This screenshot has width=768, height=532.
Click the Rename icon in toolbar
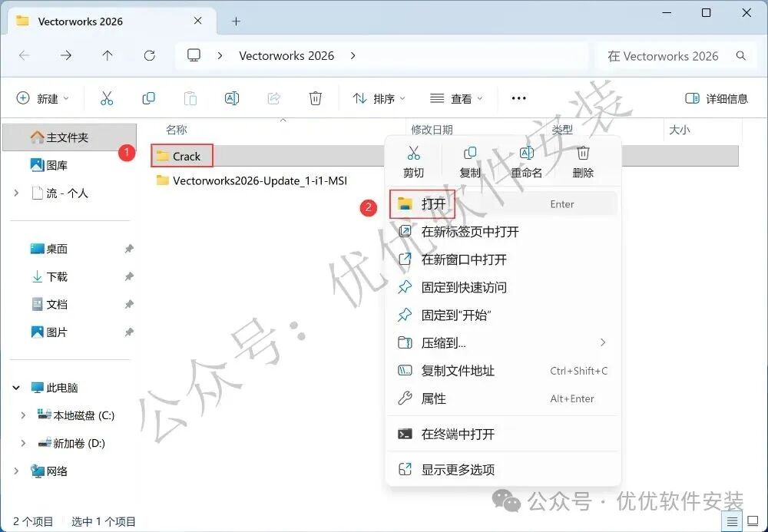click(232, 98)
